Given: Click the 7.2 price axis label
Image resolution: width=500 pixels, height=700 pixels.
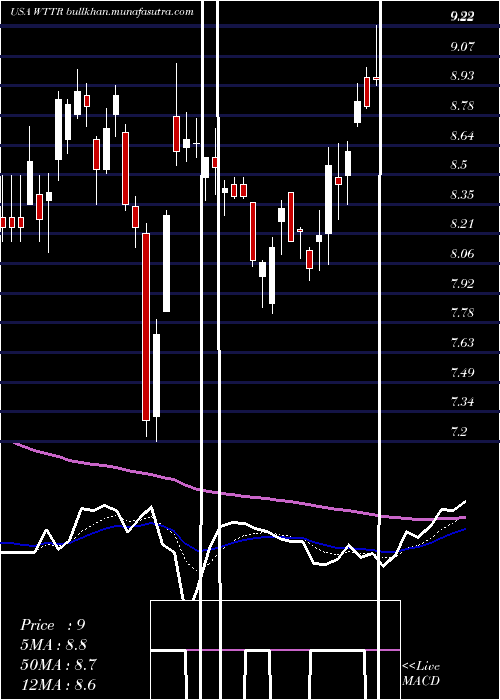Looking at the screenshot, I should [459, 431].
